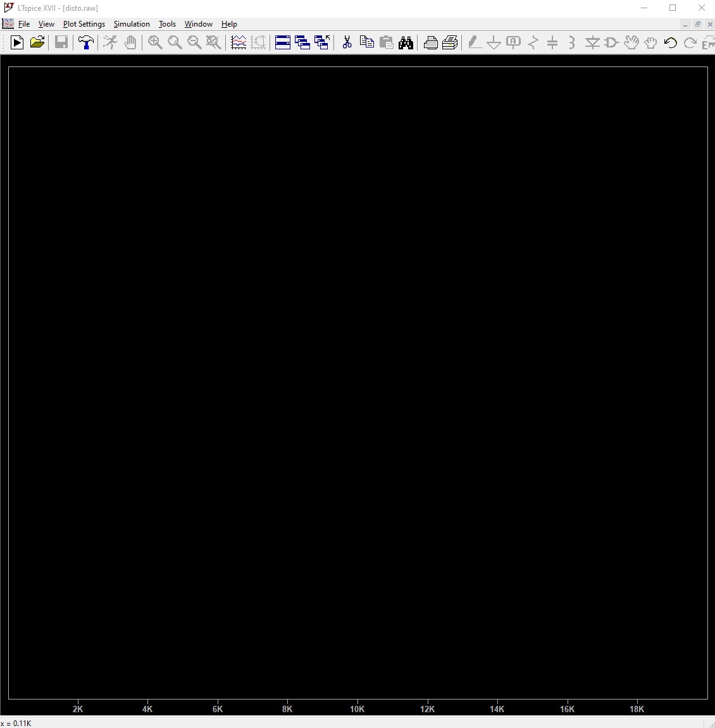The image size is (715, 728).
Task: Restore down the disto.raw child window
Action: tap(697, 24)
